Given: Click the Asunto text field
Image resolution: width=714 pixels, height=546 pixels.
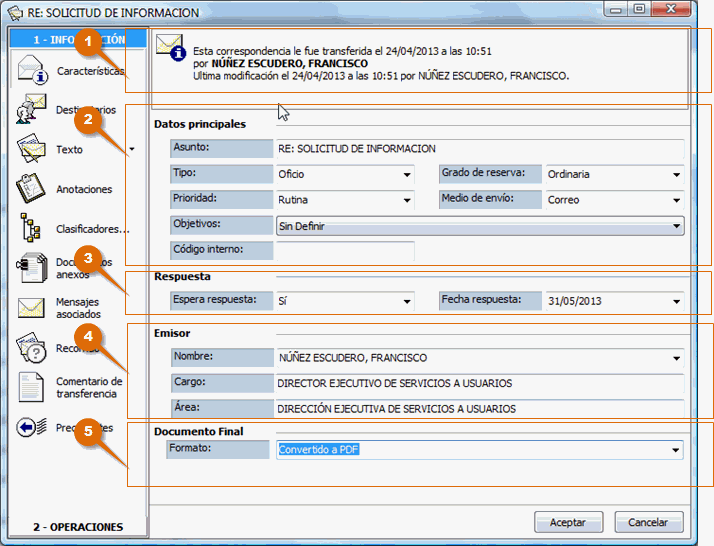Looking at the screenshot, I should coord(480,149).
